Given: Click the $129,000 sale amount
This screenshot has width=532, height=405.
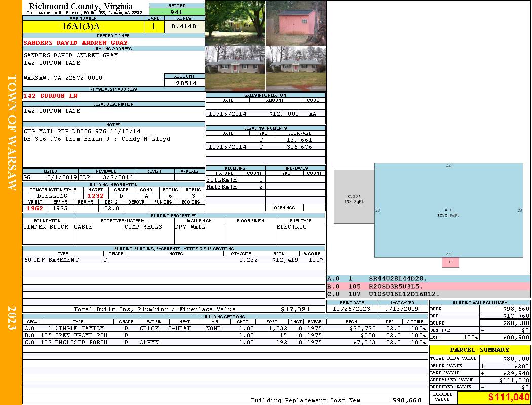Looking at the screenshot, I should [284, 114].
